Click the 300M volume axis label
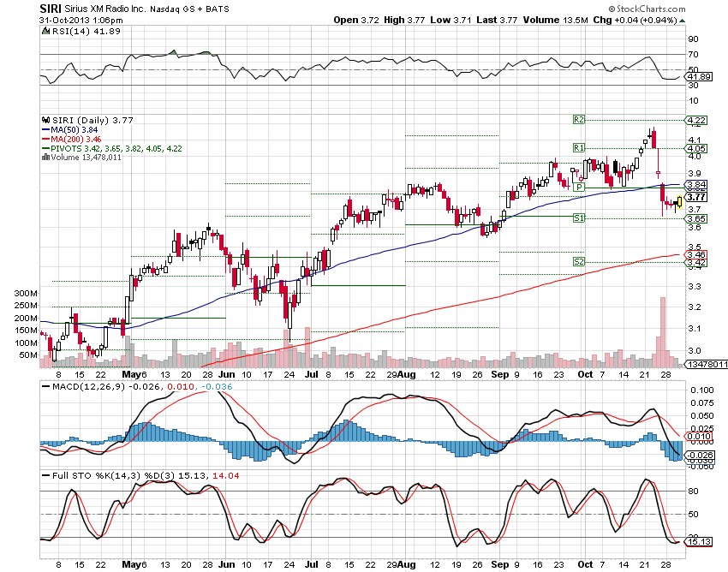 [x=26, y=294]
